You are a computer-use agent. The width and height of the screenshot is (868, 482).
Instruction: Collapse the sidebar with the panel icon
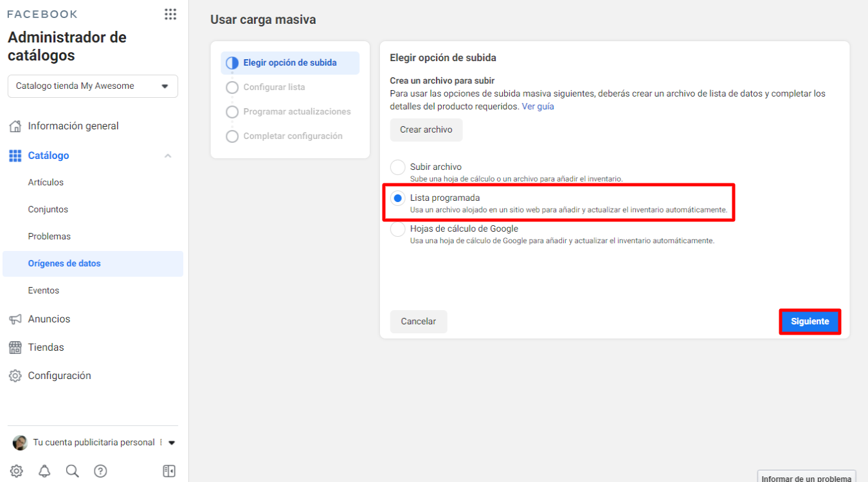[x=169, y=471]
